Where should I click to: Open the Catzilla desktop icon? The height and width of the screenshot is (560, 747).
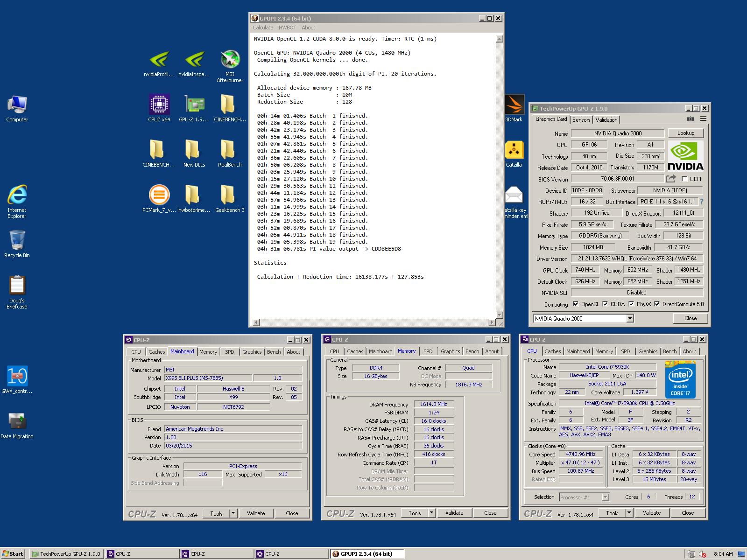tap(514, 154)
